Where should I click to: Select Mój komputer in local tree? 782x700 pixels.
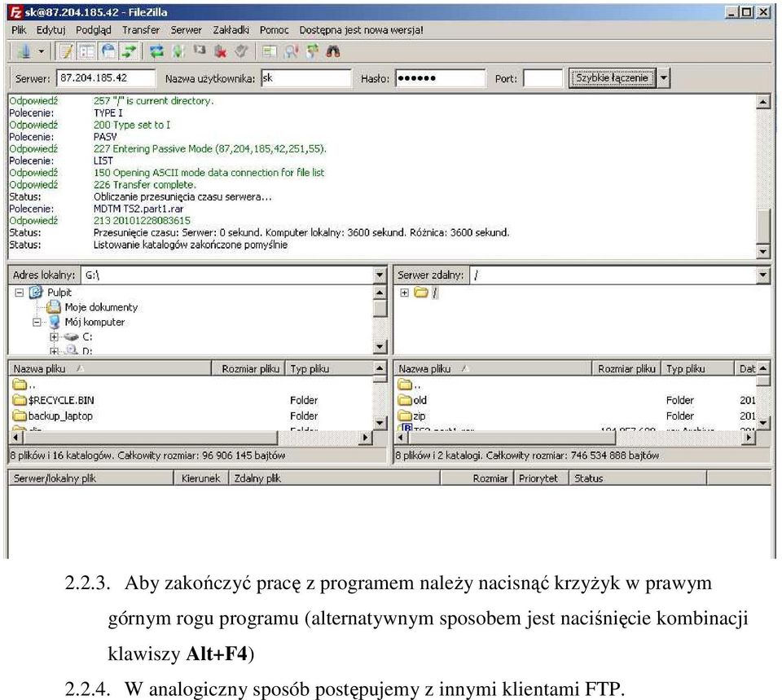point(94,323)
